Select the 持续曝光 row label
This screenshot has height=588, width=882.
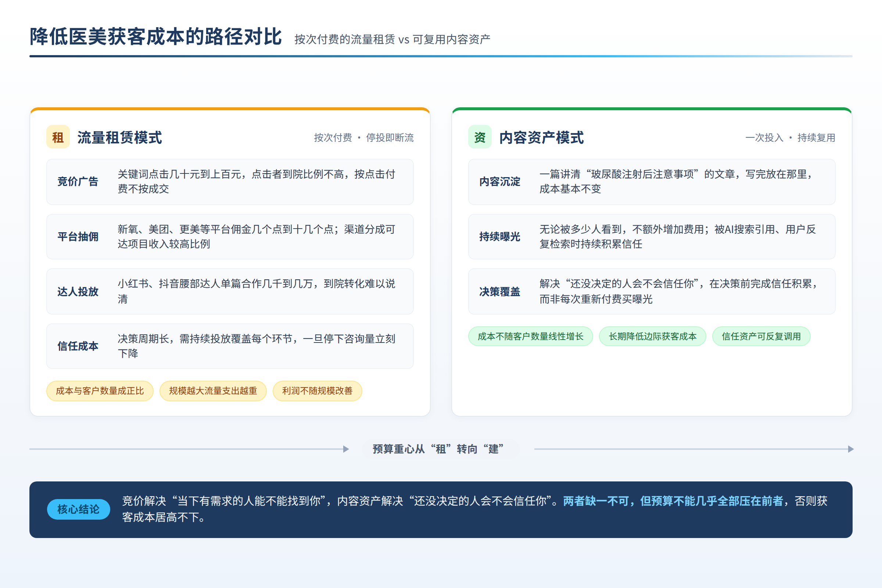[499, 237]
